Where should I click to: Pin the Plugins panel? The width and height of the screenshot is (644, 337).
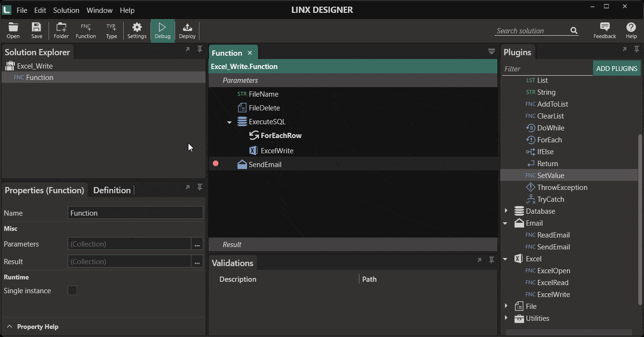637,49
